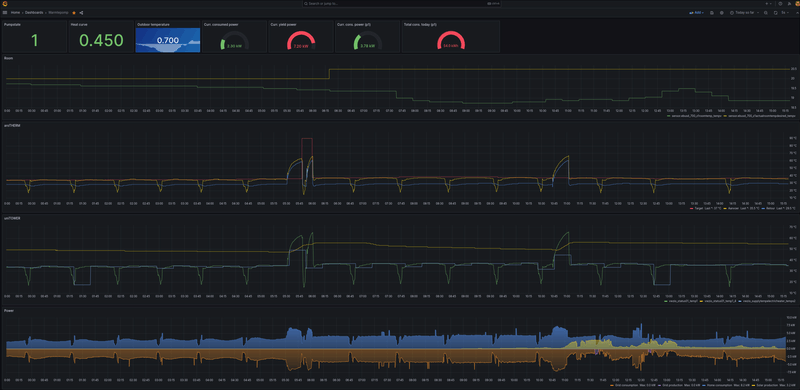Open dashboard settings gear
Viewport: 800px width, 390px height.
coord(721,13)
